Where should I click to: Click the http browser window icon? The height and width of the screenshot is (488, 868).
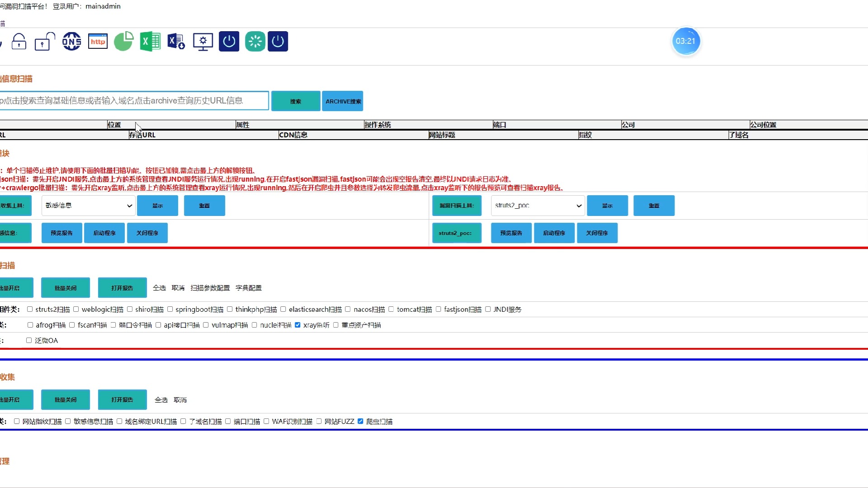tap(98, 42)
